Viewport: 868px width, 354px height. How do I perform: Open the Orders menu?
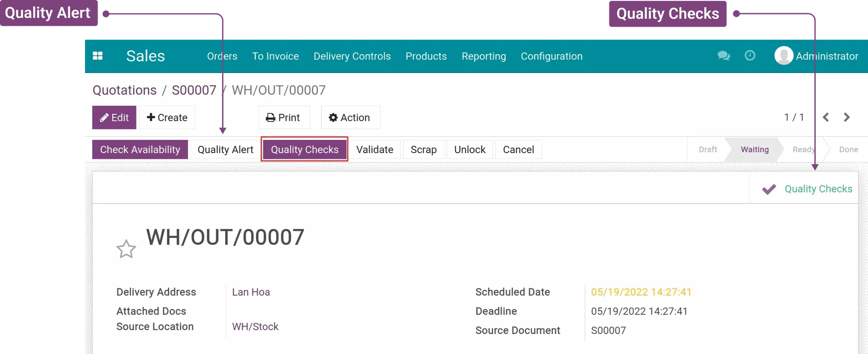pyautogui.click(x=222, y=56)
